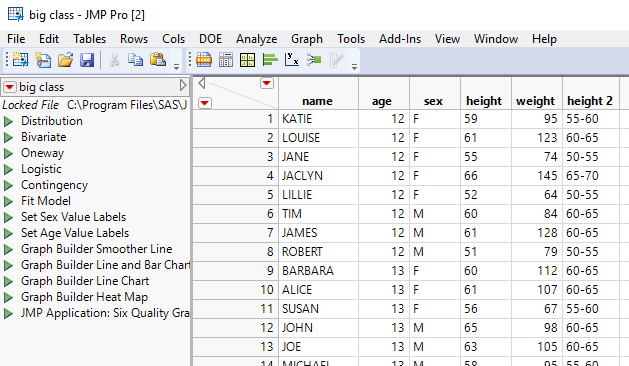Viewport: 629px width, 366px height.
Task: Launch Distribution platform from bar chart icon
Action: [270, 60]
